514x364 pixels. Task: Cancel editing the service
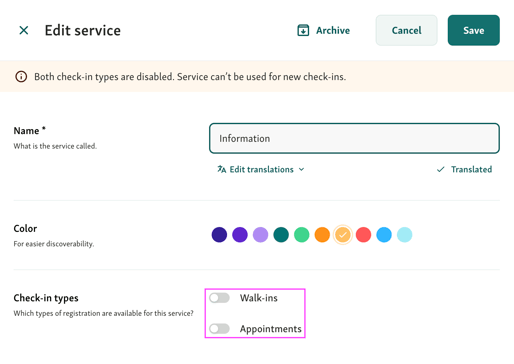406,30
